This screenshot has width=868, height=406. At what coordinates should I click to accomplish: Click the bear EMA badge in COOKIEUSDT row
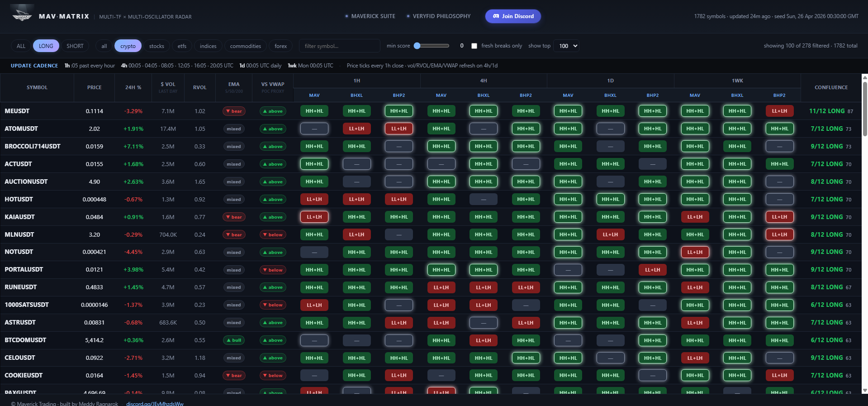click(234, 375)
